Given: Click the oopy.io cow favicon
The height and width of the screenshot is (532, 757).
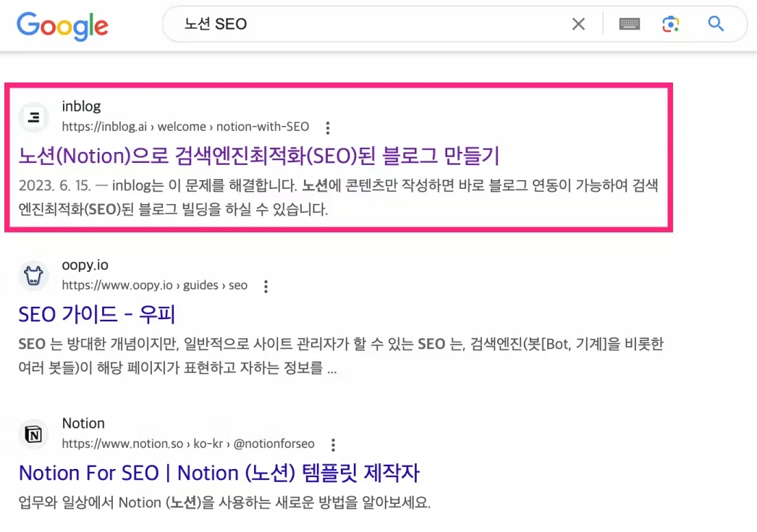Looking at the screenshot, I should (33, 276).
